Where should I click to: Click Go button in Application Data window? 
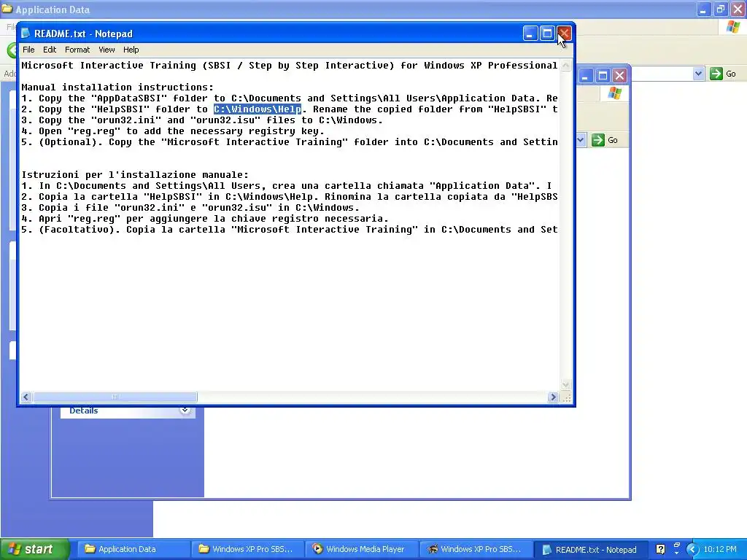click(x=723, y=74)
